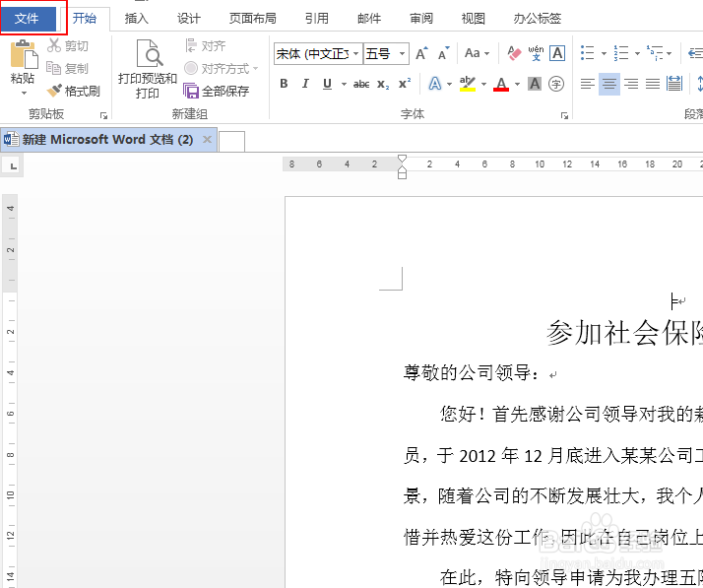Open the 文件 (File) menu
This screenshot has height=588, width=703.
click(x=29, y=19)
